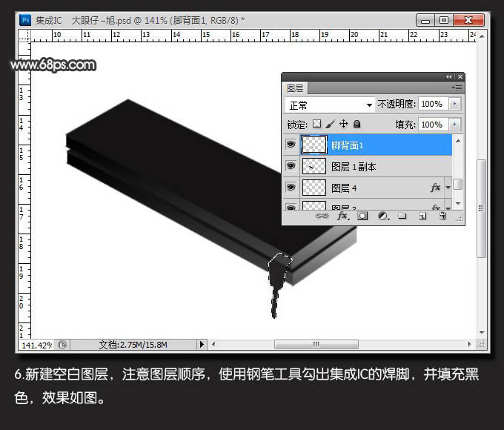
Task: Create a new layer group folder
Action: 402,216
